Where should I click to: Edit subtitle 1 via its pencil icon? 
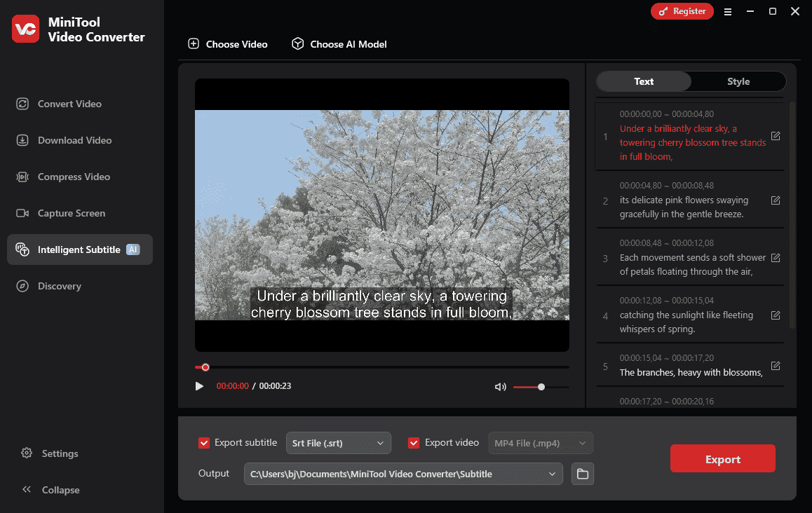pos(776,136)
